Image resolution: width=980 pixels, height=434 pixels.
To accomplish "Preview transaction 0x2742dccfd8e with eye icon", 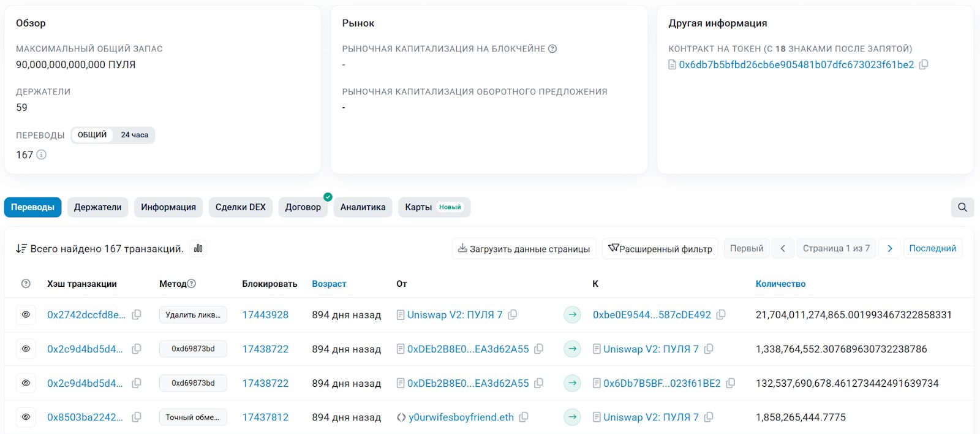I will (26, 314).
